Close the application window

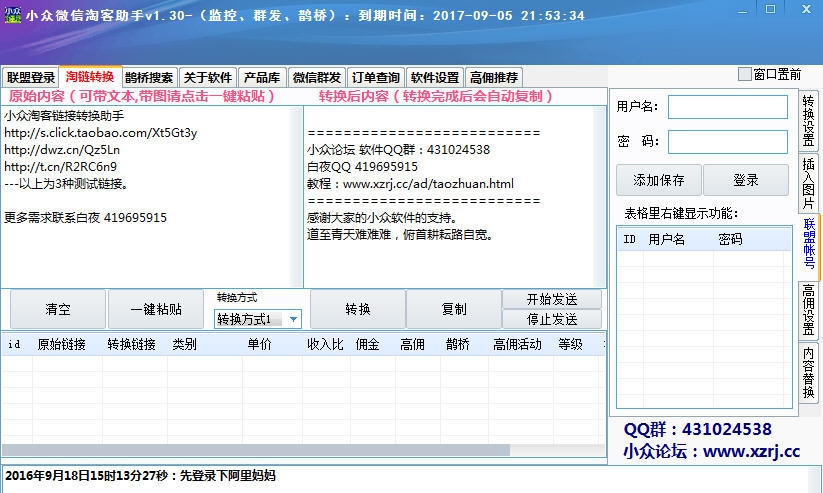point(807,9)
